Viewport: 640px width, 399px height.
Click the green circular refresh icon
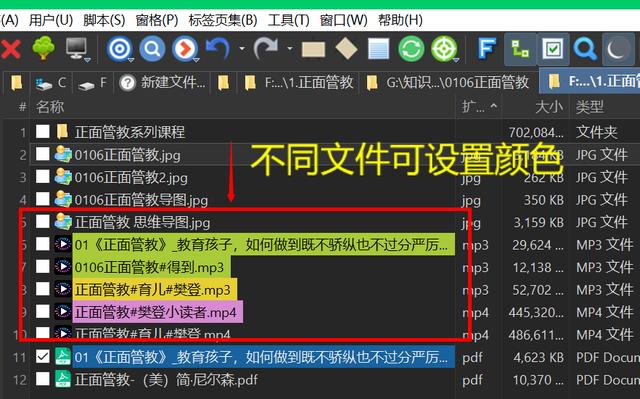[411, 49]
